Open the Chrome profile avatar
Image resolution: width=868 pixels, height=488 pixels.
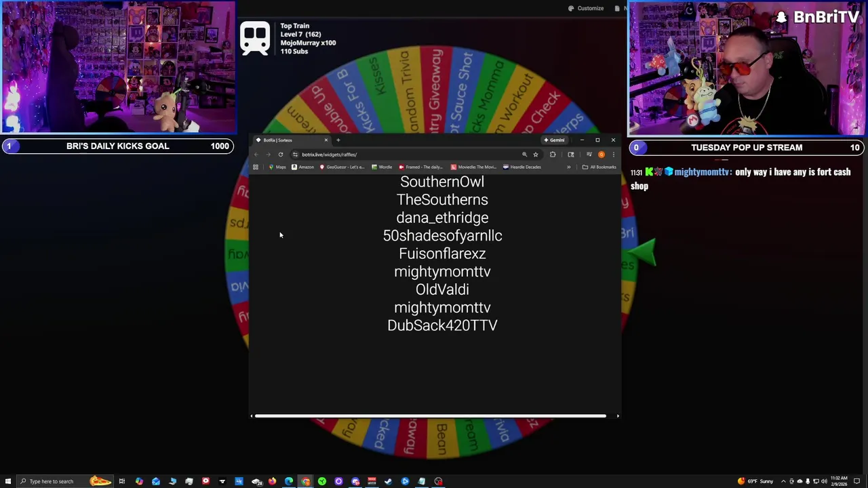601,155
